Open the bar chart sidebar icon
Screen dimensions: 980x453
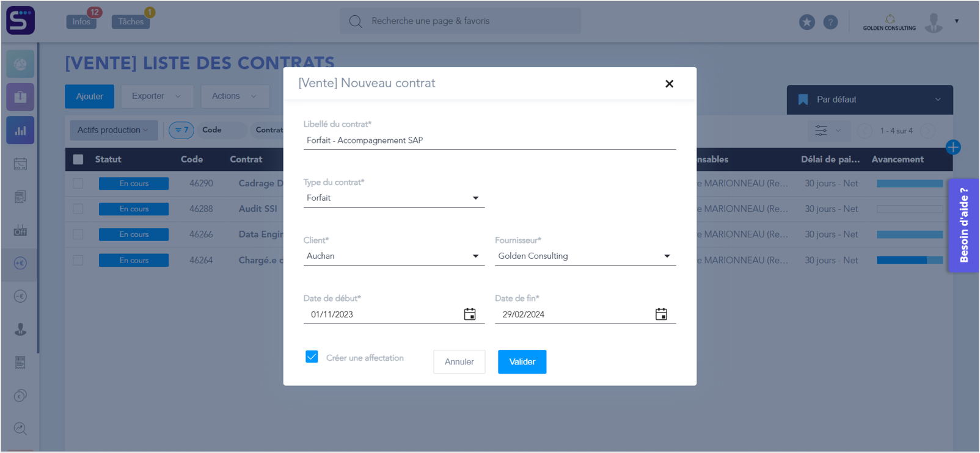pyautogui.click(x=20, y=130)
